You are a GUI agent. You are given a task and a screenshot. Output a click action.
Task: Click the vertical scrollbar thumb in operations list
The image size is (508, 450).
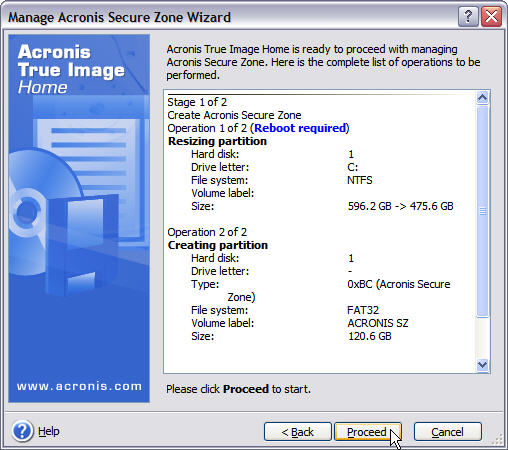[x=482, y=211]
